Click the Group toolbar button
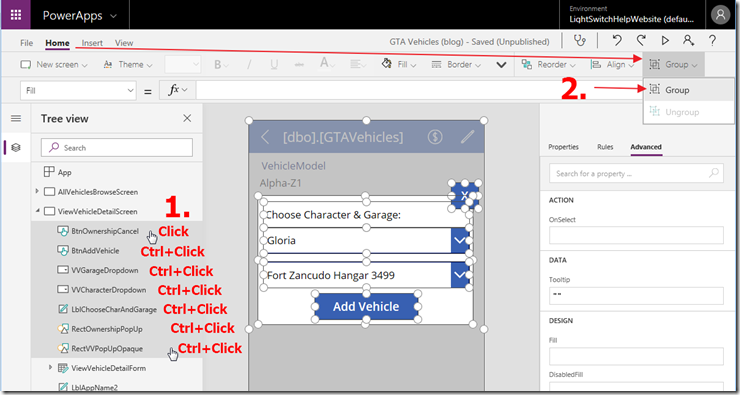This screenshot has width=740, height=395. [x=673, y=65]
